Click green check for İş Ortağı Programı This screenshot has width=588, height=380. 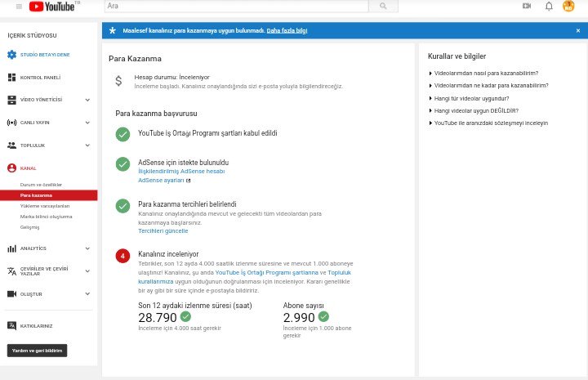click(x=122, y=134)
